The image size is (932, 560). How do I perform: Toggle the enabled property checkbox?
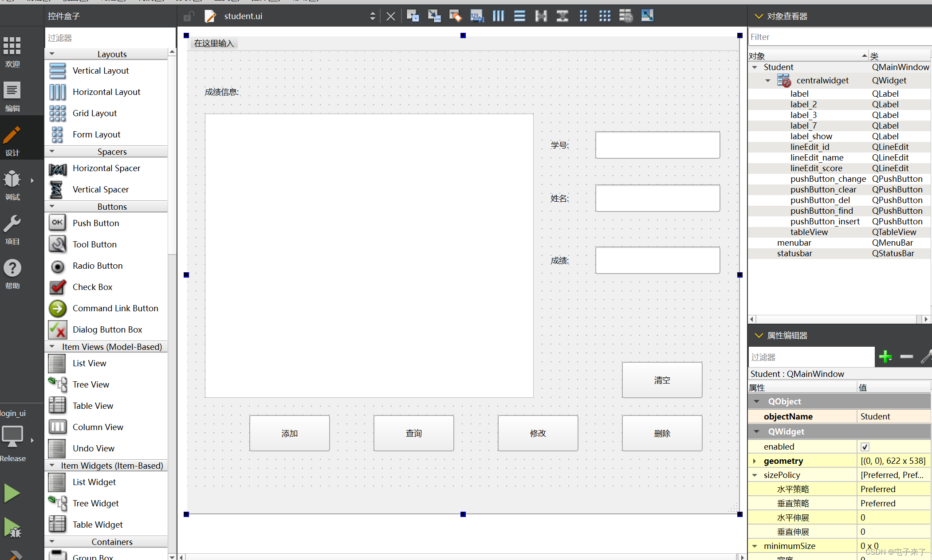pyautogui.click(x=865, y=446)
